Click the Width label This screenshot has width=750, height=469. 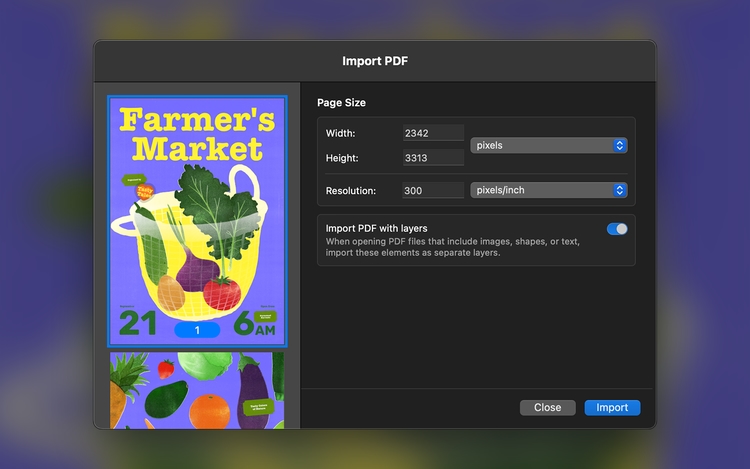pyautogui.click(x=341, y=133)
